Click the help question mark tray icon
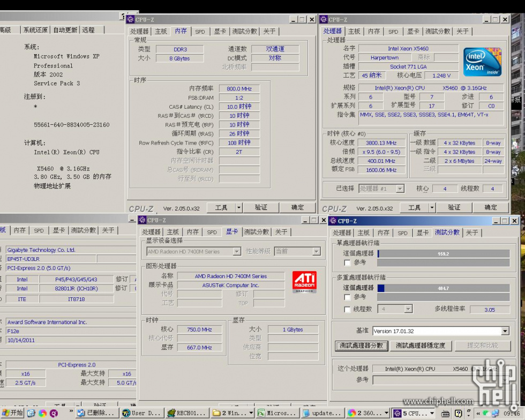 [x=458, y=414]
